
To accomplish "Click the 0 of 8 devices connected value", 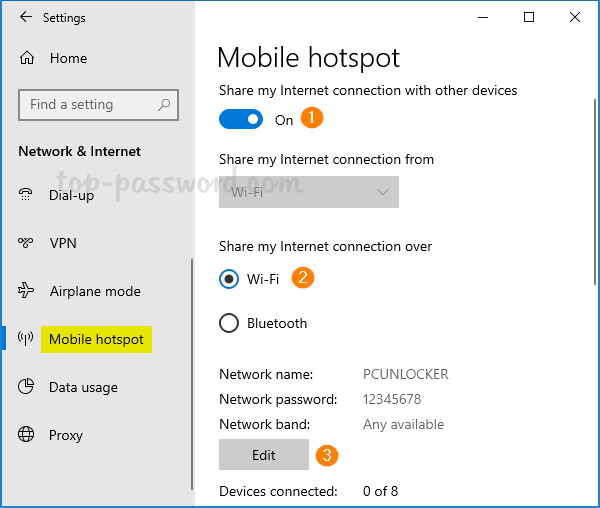I will tap(380, 491).
